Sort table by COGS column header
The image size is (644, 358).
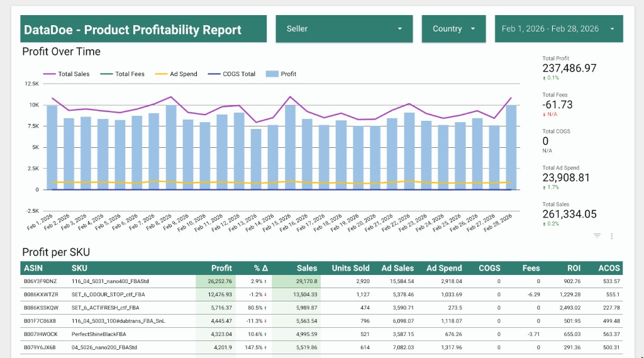489,268
